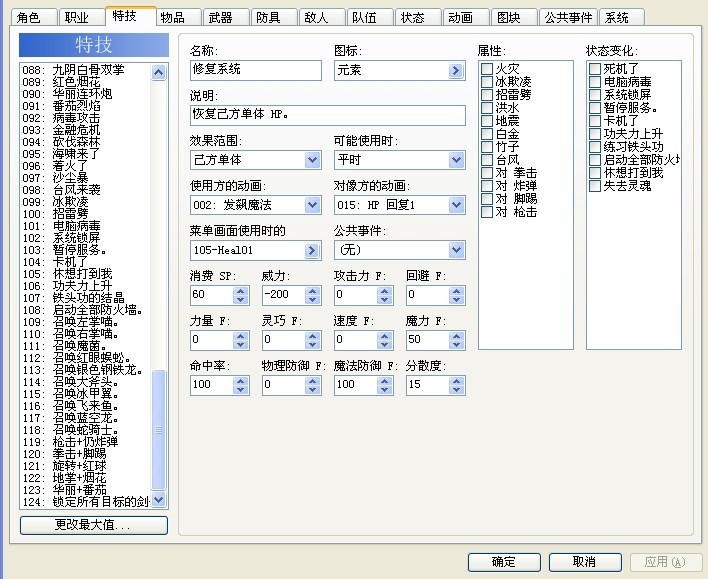708x579 pixels.
Task: Expand the 效果范围 dropdown showing 己方单体
Action: click(x=312, y=160)
